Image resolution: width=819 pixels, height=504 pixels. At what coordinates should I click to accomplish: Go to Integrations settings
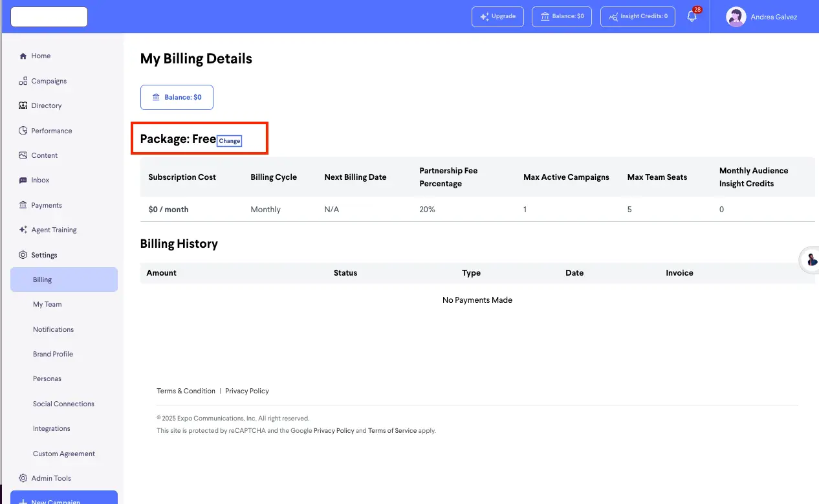52,428
